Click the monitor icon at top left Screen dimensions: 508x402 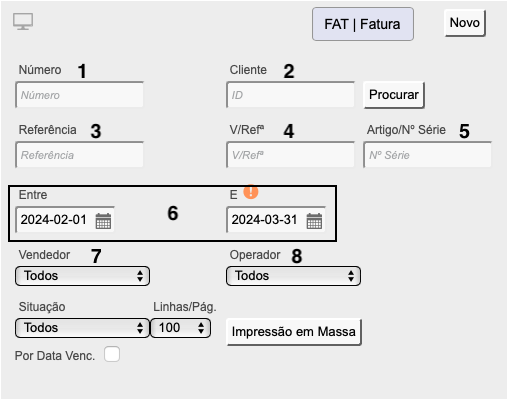click(23, 22)
